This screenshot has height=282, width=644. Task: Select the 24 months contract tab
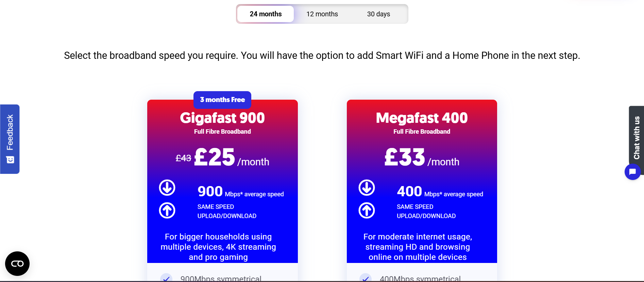(x=266, y=14)
